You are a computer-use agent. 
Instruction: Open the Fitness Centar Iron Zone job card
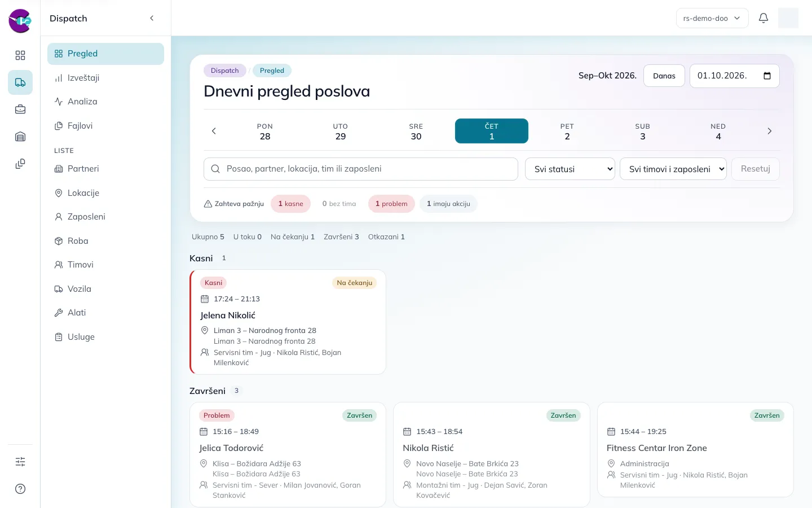click(x=695, y=449)
